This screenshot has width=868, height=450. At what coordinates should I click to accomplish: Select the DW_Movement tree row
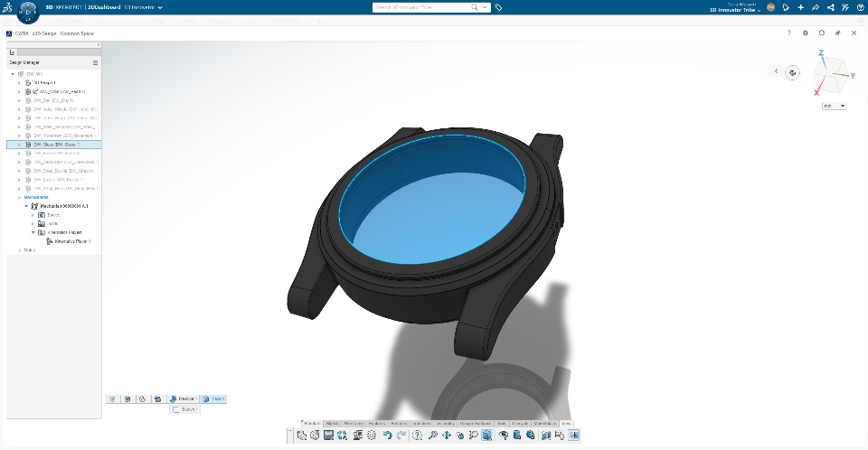(x=53, y=136)
